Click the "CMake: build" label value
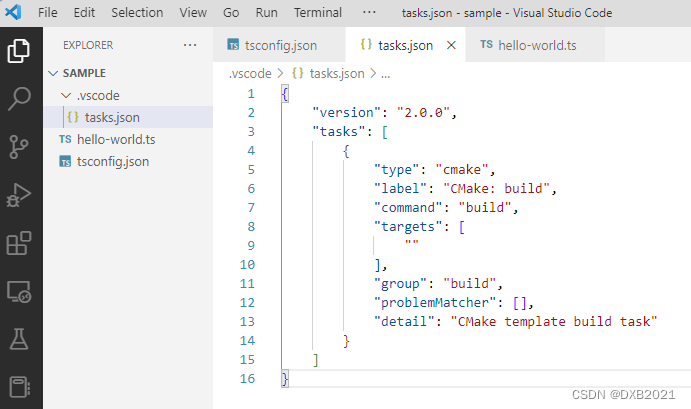This screenshot has height=409, width=691. pos(497,189)
